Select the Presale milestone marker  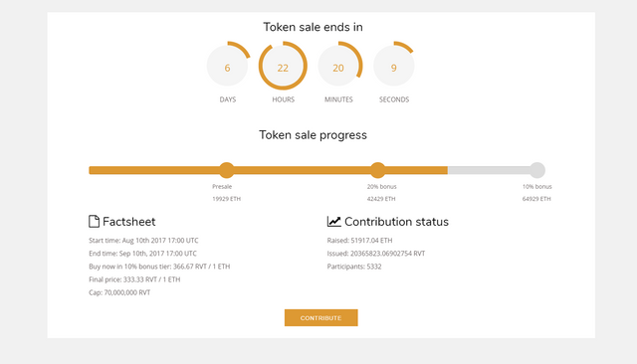coord(227,170)
